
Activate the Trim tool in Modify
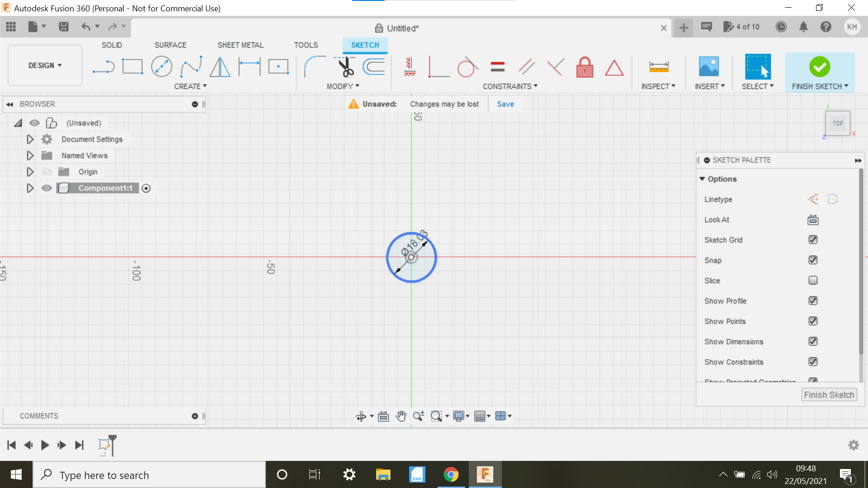pyautogui.click(x=344, y=66)
